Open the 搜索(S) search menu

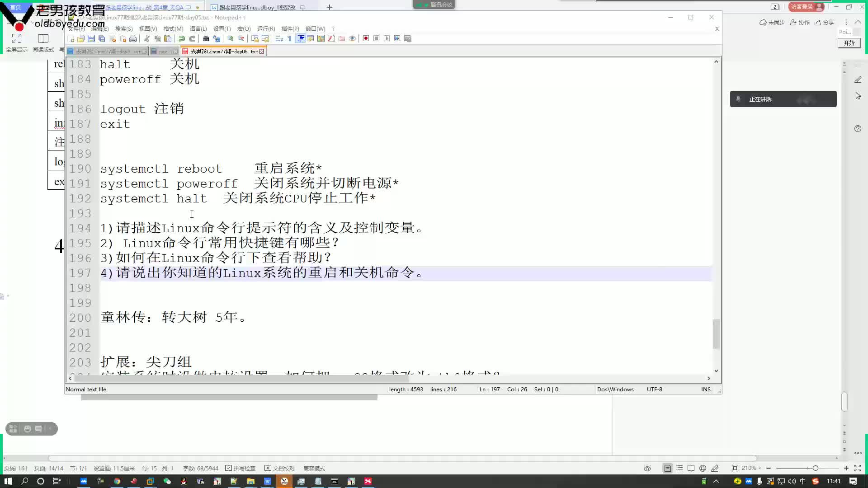124,28
